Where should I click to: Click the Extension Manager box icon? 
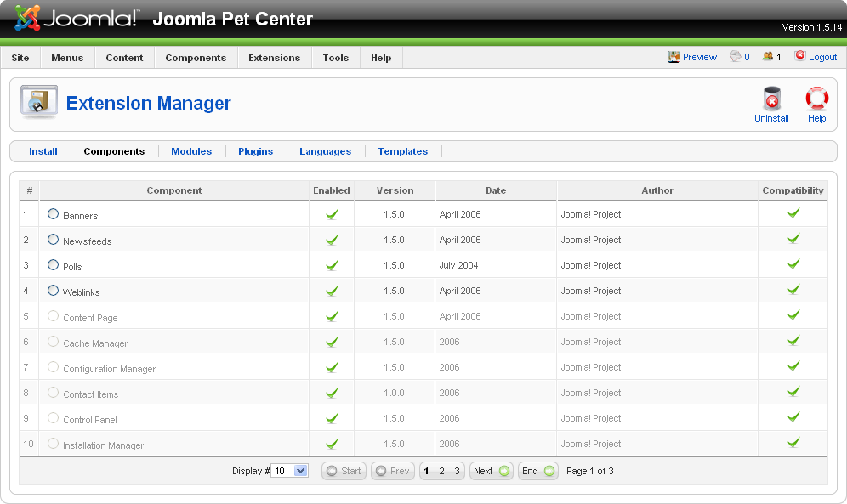pos(39,101)
